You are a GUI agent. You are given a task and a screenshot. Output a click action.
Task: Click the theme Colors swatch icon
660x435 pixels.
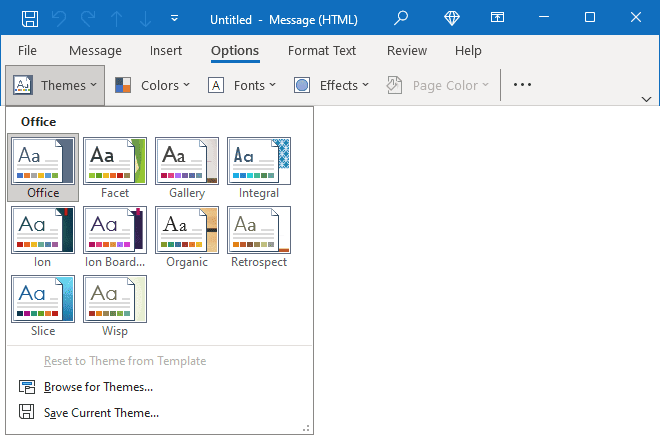123,85
